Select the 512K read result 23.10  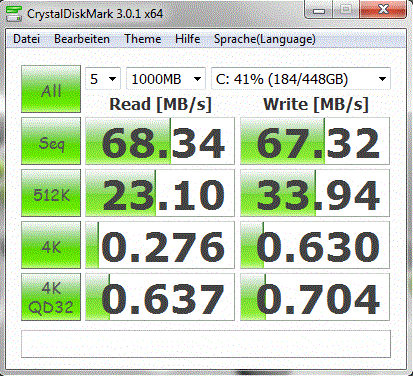[x=160, y=193]
